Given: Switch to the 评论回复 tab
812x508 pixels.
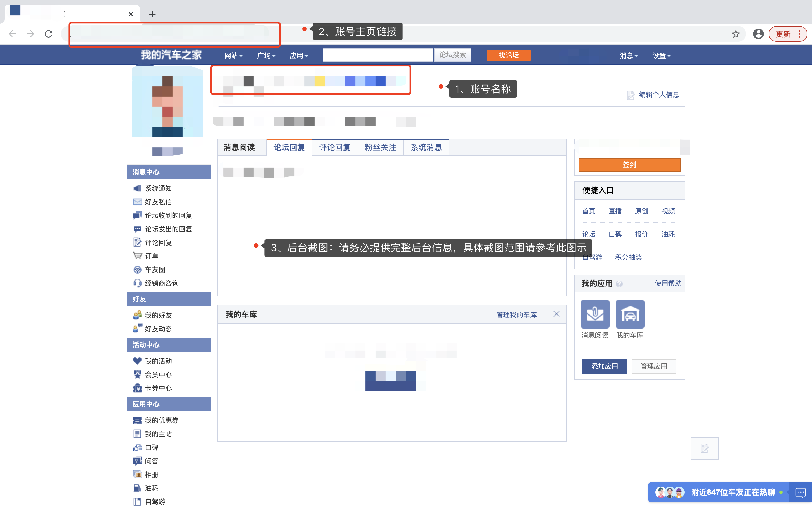Looking at the screenshot, I should [x=335, y=147].
